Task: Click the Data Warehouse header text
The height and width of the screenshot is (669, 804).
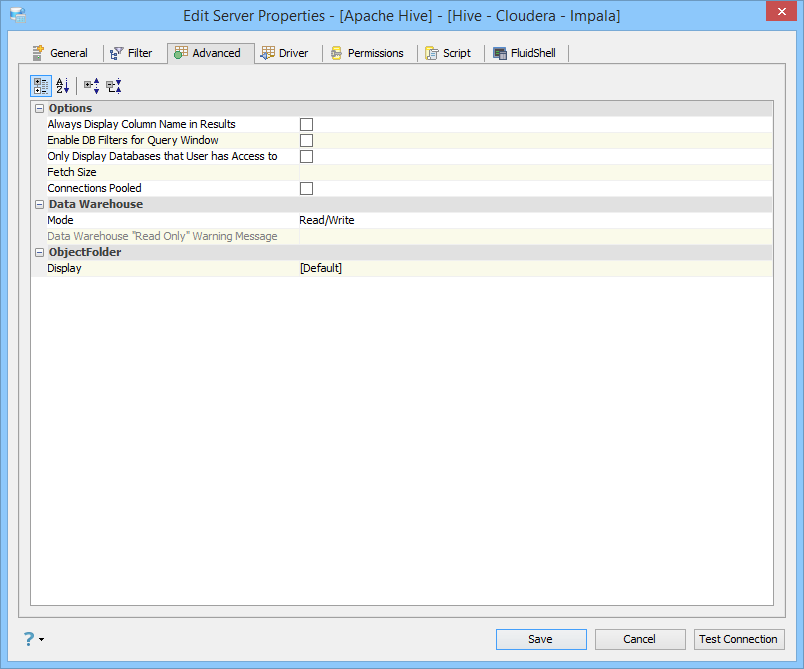Action: (96, 204)
